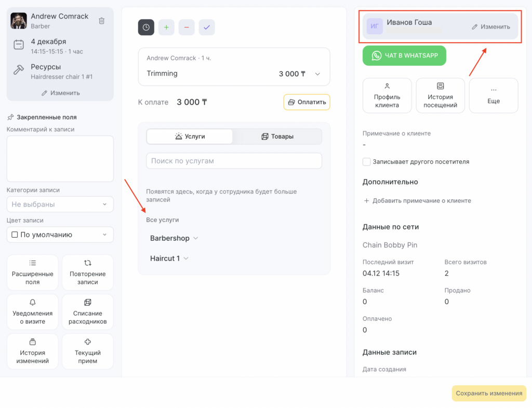Click the trash icon to delete the appointment
Image resolution: width=532 pixels, height=408 pixels.
[x=102, y=21]
